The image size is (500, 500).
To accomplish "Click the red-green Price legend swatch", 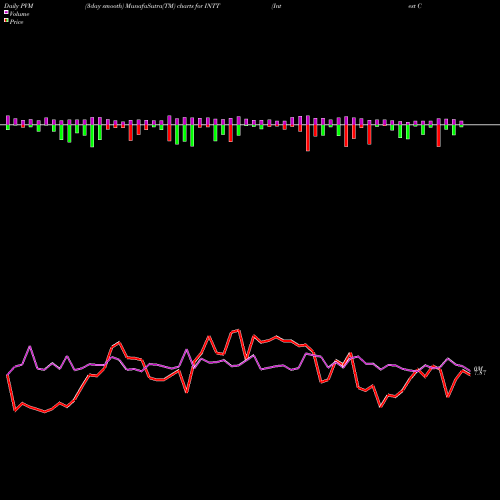I will pyautogui.click(x=6, y=21).
